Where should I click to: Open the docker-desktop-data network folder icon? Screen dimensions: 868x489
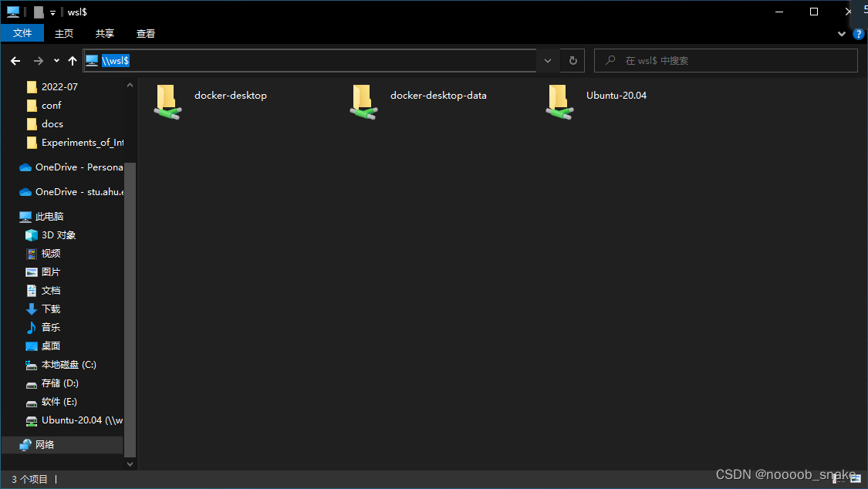[363, 102]
